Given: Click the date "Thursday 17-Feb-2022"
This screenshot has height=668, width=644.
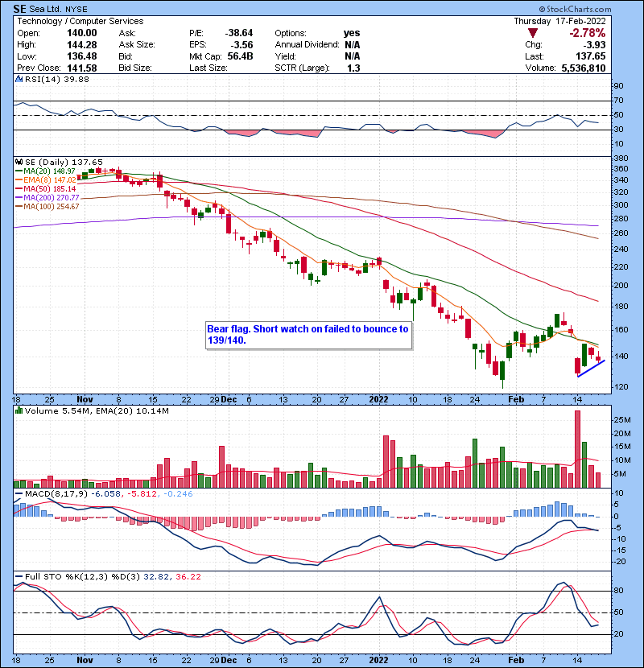Looking at the screenshot, I should click(559, 21).
